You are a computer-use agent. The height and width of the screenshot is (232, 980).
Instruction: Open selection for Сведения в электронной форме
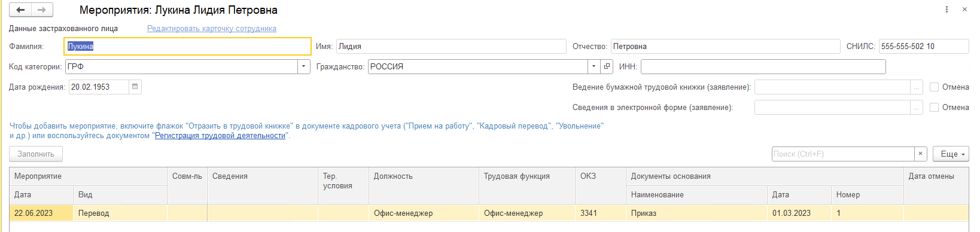pos(917,108)
